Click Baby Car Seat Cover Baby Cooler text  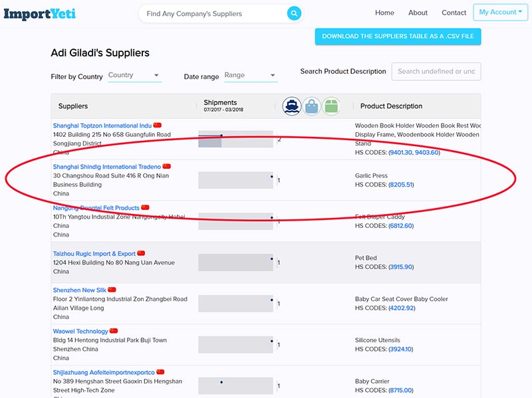402,299
